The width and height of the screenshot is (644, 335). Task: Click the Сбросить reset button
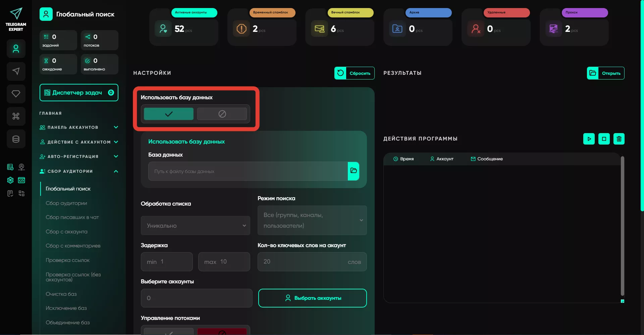point(354,73)
